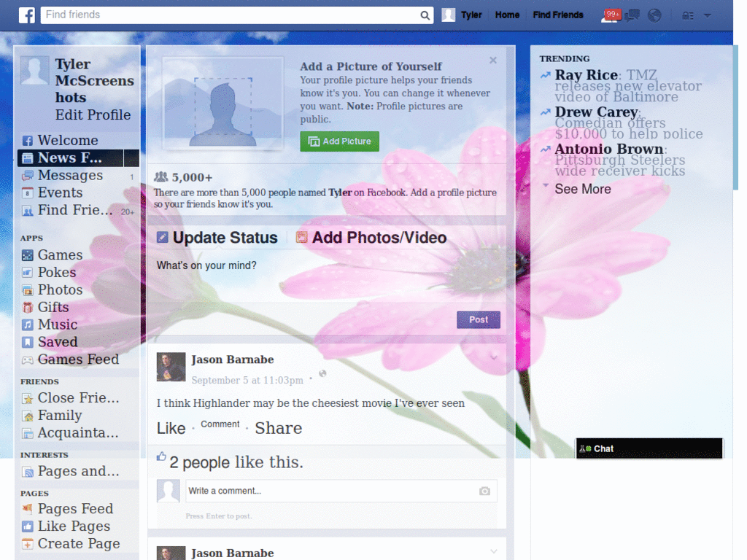The image size is (747, 560).
Task: Open Jason Barnabe's first post avatar
Action: click(x=171, y=367)
